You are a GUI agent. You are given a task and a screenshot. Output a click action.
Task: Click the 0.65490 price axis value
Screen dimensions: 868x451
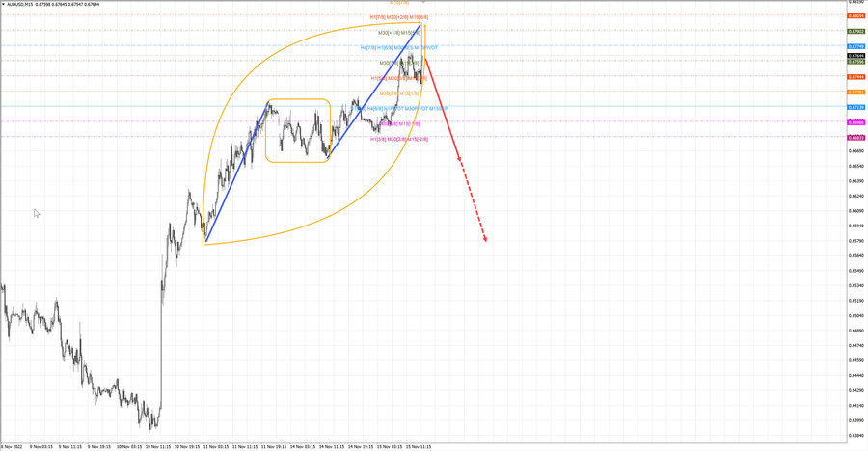pyautogui.click(x=855, y=271)
